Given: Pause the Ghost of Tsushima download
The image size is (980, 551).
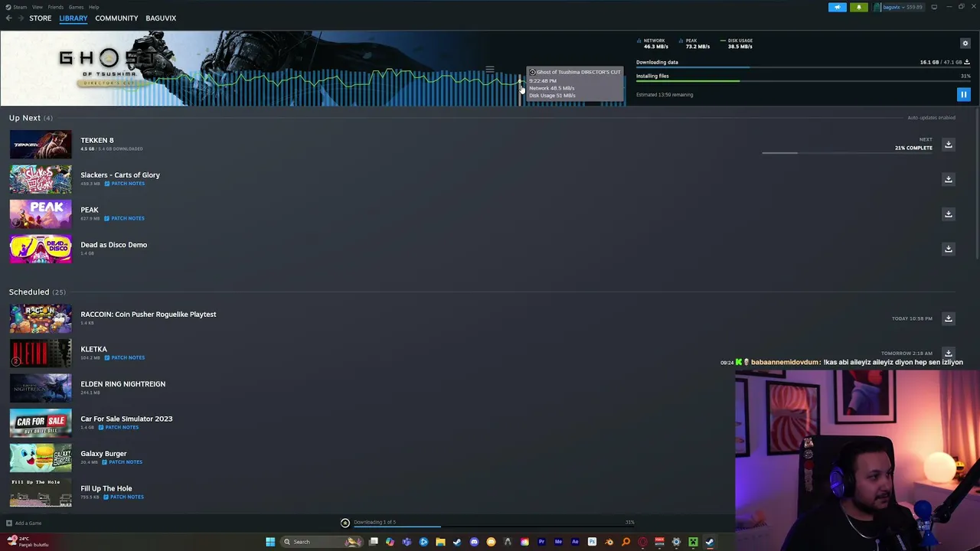Looking at the screenshot, I should coord(963,95).
